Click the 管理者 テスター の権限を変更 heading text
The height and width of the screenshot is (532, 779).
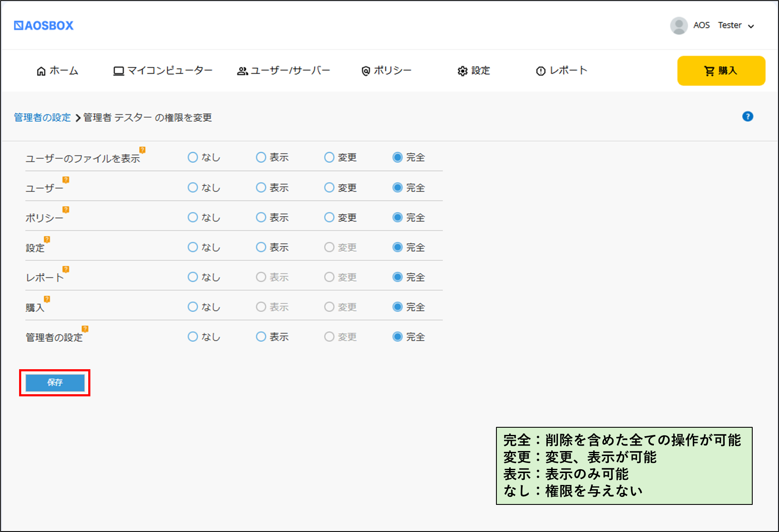(147, 117)
